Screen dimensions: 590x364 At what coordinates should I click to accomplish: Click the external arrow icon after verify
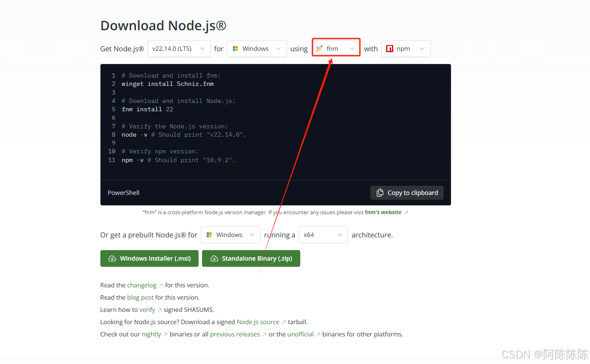click(160, 310)
